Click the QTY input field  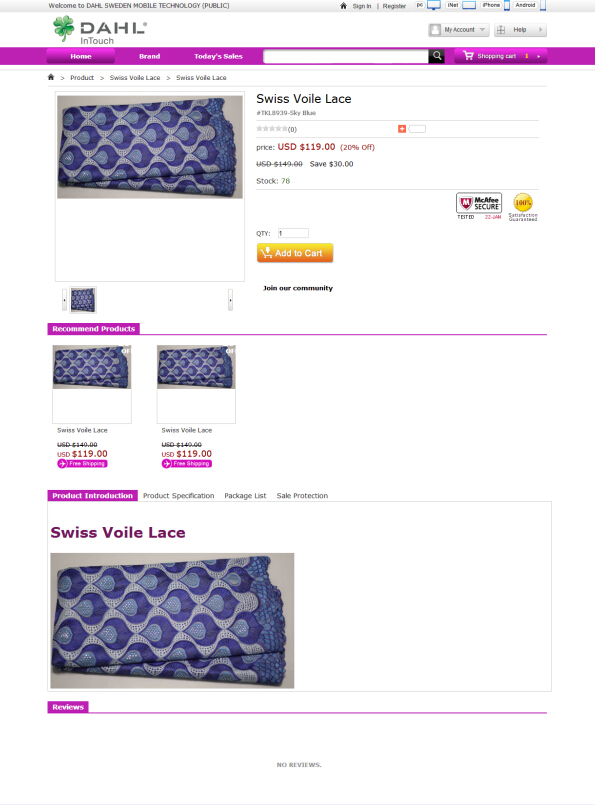pyautogui.click(x=293, y=233)
